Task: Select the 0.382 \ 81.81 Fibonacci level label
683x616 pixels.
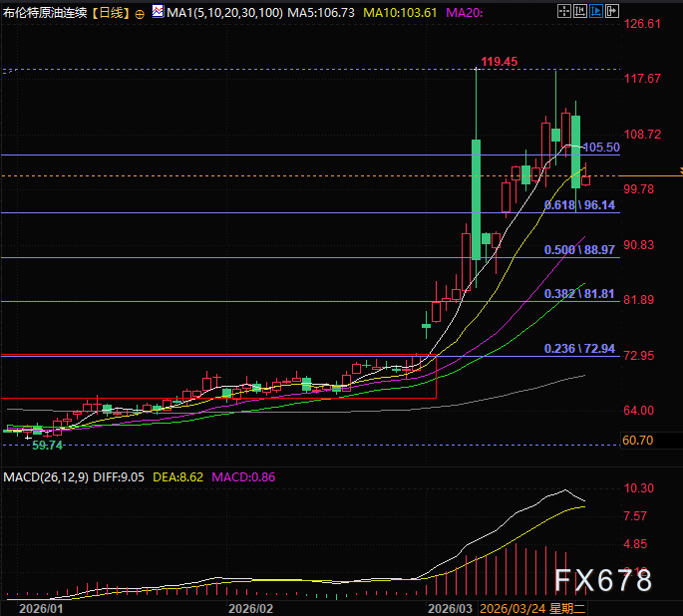Action: click(579, 294)
